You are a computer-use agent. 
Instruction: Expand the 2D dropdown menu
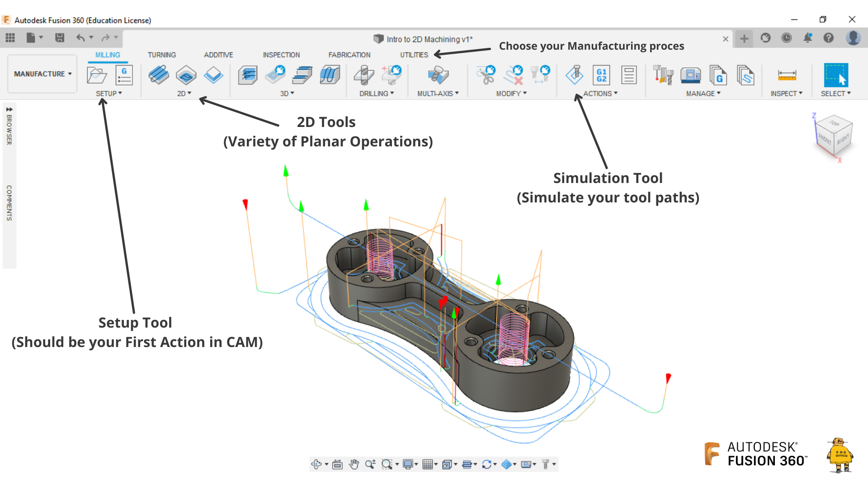(x=184, y=93)
